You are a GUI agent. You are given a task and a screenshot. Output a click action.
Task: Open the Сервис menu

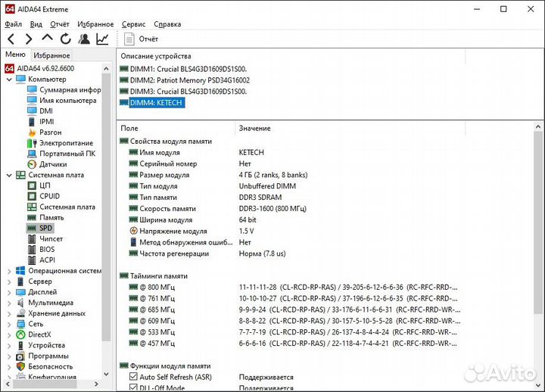pos(133,24)
